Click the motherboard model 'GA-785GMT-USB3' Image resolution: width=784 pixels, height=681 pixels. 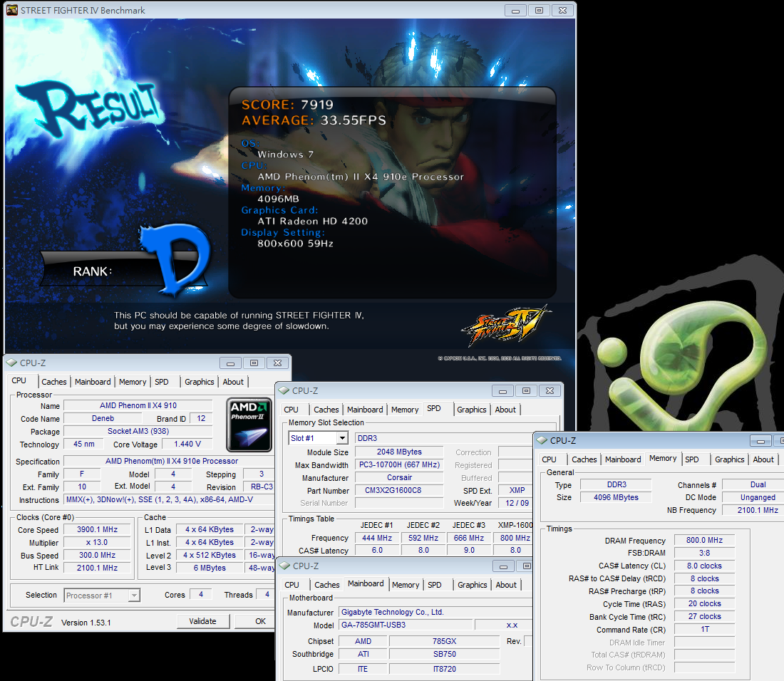coord(406,625)
